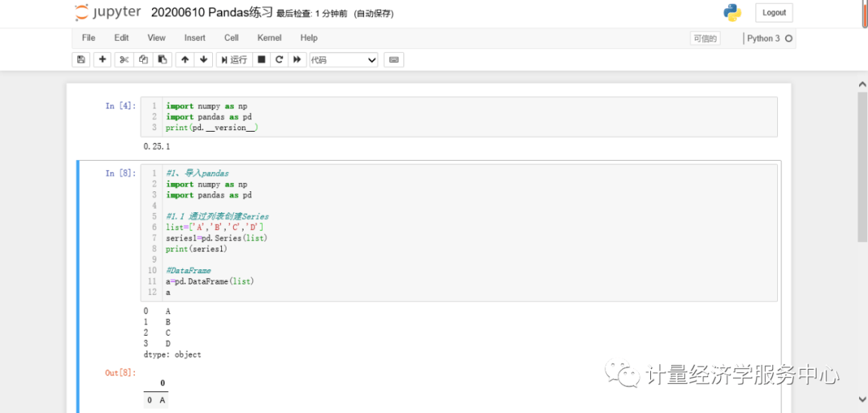Copy selected cells icon
Viewport: 868px width, 413px height.
pyautogui.click(x=143, y=59)
